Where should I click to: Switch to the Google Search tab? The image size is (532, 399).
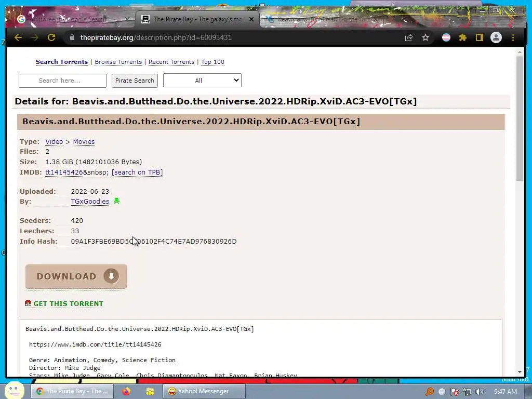72,19
